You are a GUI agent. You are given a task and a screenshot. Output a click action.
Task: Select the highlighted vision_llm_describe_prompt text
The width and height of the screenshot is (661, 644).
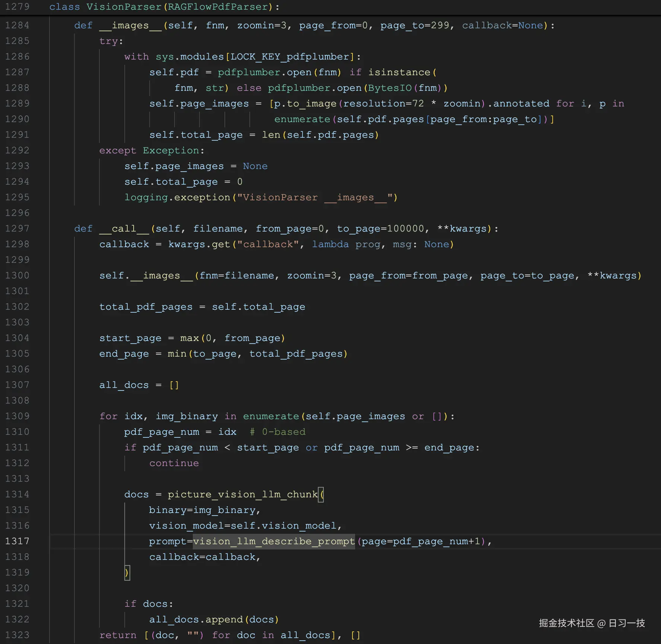coord(273,542)
